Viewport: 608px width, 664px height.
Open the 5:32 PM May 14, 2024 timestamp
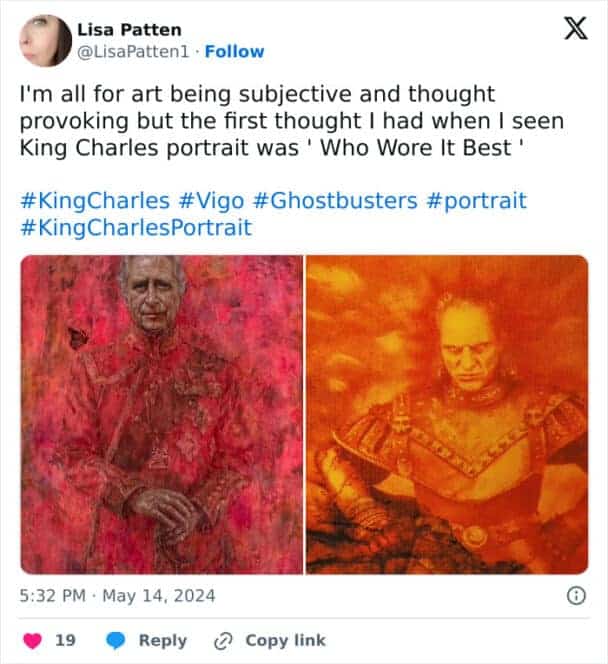point(117,596)
